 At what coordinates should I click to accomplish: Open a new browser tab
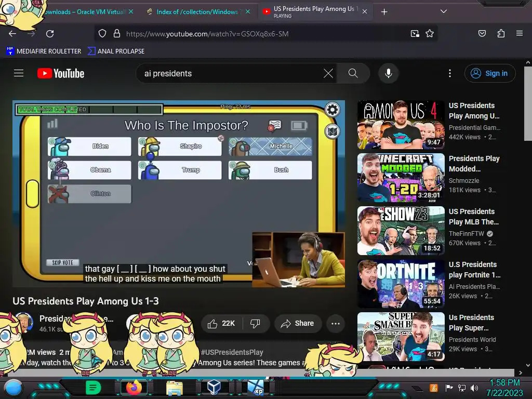coord(384,12)
